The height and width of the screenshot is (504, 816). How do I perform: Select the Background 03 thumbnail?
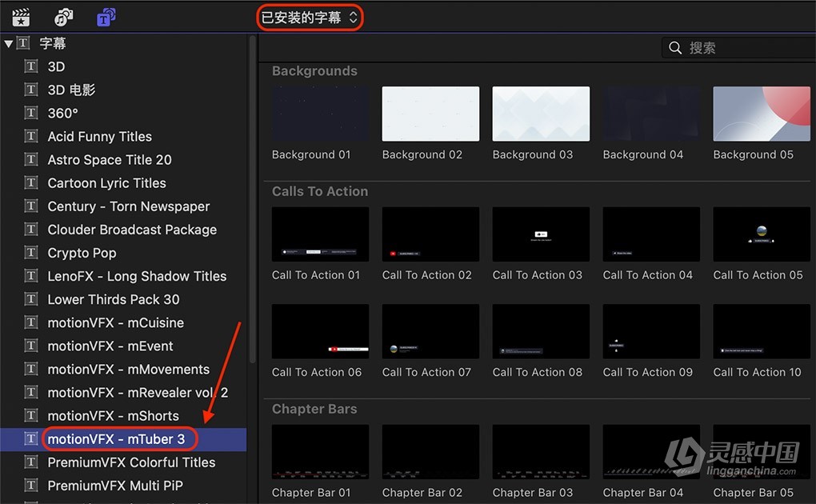point(542,114)
